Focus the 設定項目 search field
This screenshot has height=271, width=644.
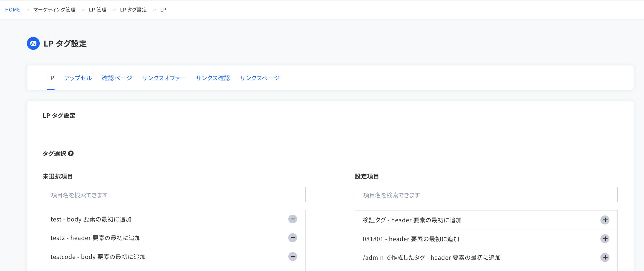(486, 195)
